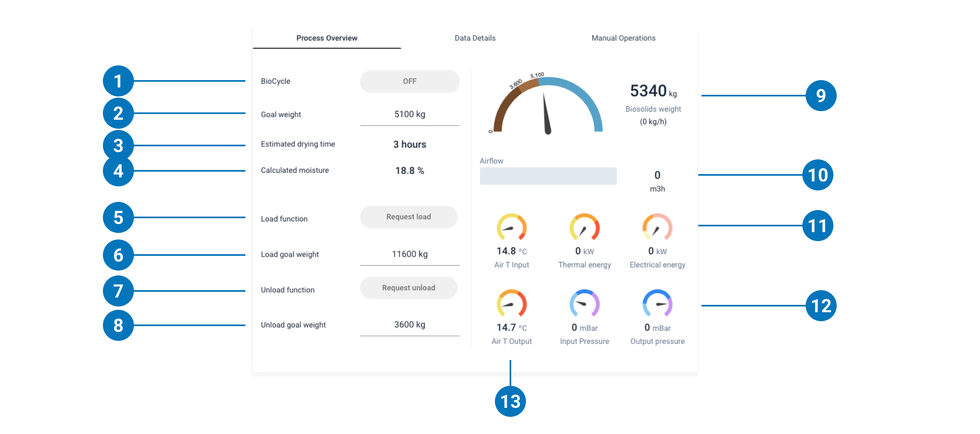Click the 0 kW Electrical energy reading
The width and height of the screenshot is (980, 434).
tap(657, 251)
